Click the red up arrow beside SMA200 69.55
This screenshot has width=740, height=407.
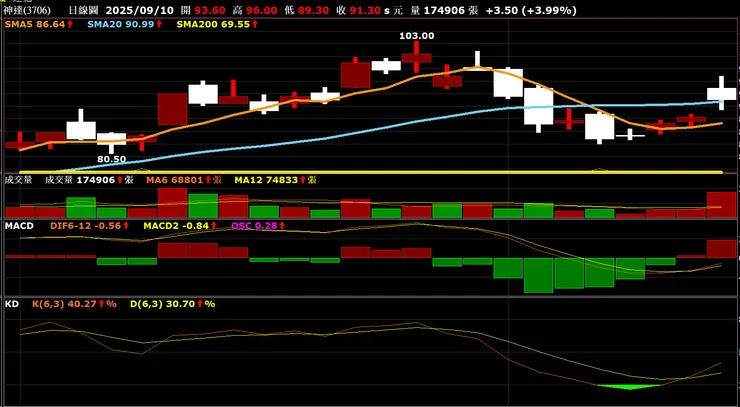(x=255, y=24)
